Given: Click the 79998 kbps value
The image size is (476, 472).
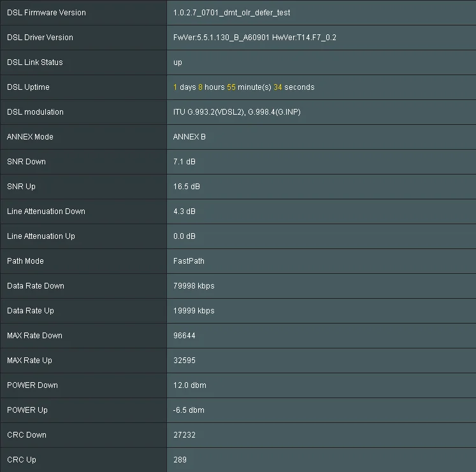Looking at the screenshot, I should coord(194,286).
